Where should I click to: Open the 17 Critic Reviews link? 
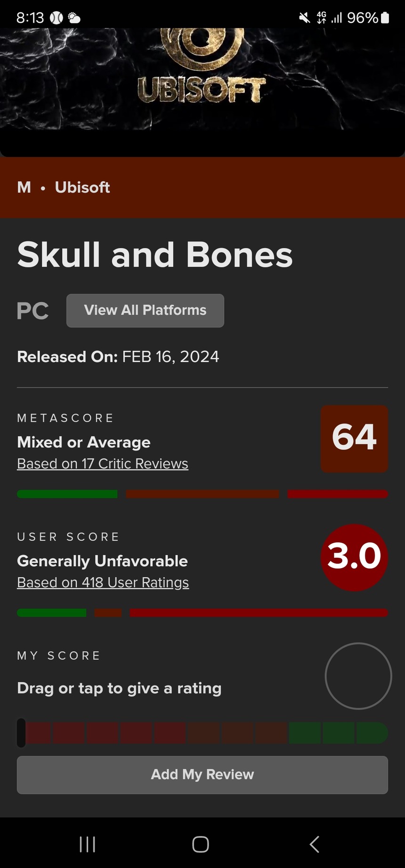tap(103, 464)
